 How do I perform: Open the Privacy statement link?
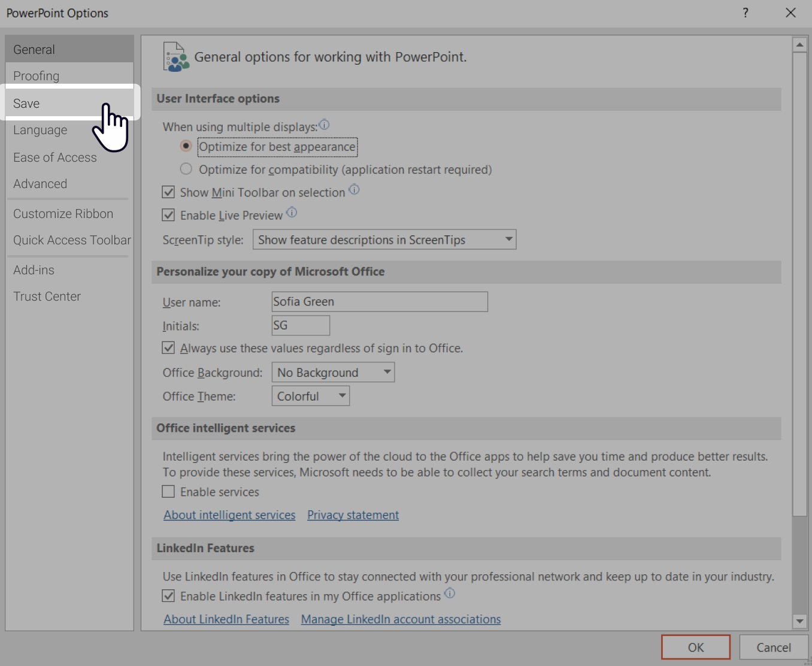tap(353, 515)
